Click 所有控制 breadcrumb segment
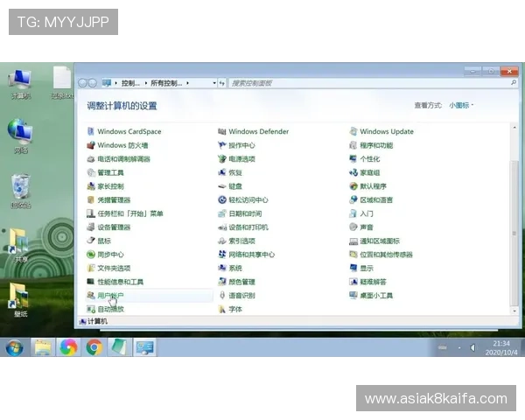This screenshot has height=420, width=525. pos(166,83)
